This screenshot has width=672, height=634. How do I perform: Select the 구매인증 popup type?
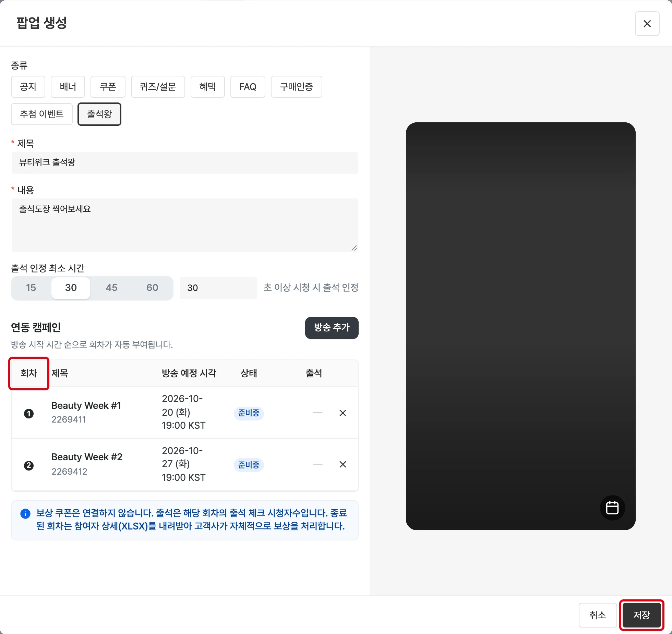tap(297, 87)
